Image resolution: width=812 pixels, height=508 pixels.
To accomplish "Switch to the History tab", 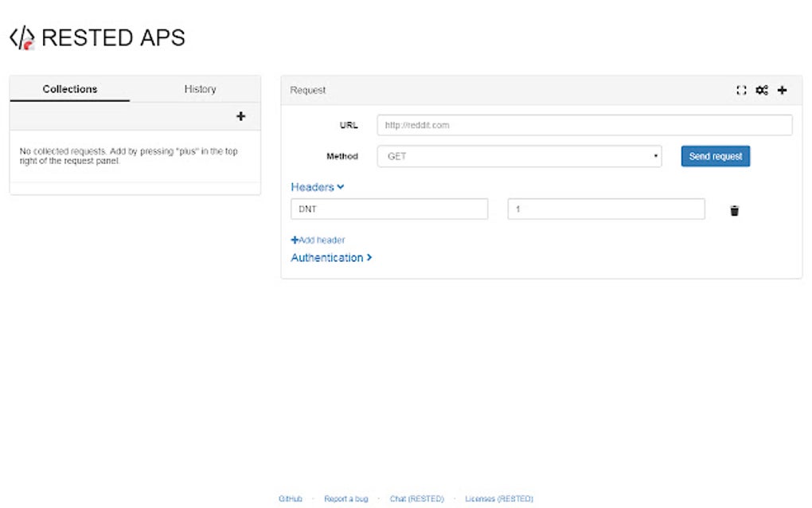I will 199,88.
